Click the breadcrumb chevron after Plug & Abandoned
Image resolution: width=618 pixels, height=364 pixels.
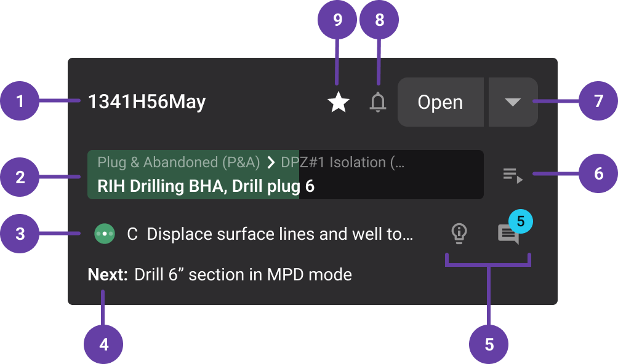270,162
